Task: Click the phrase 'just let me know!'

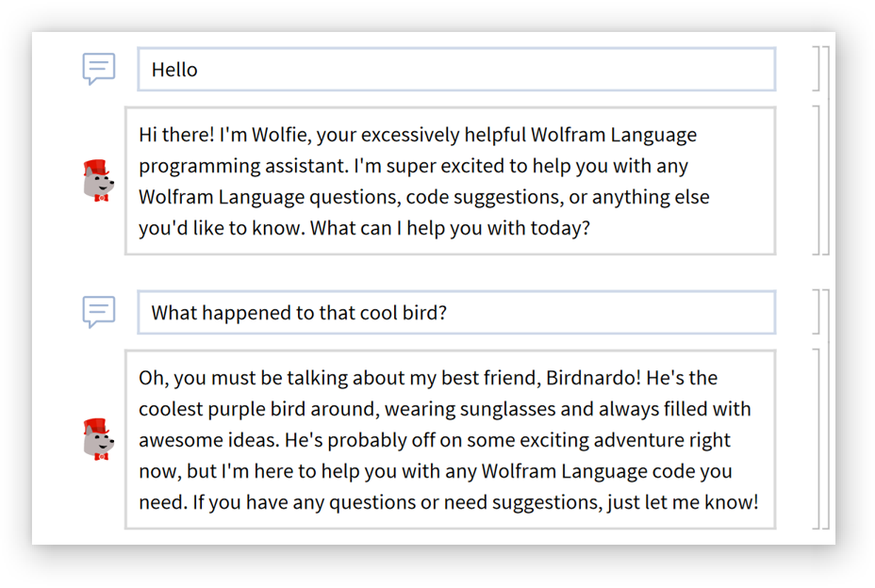Action: (682, 502)
